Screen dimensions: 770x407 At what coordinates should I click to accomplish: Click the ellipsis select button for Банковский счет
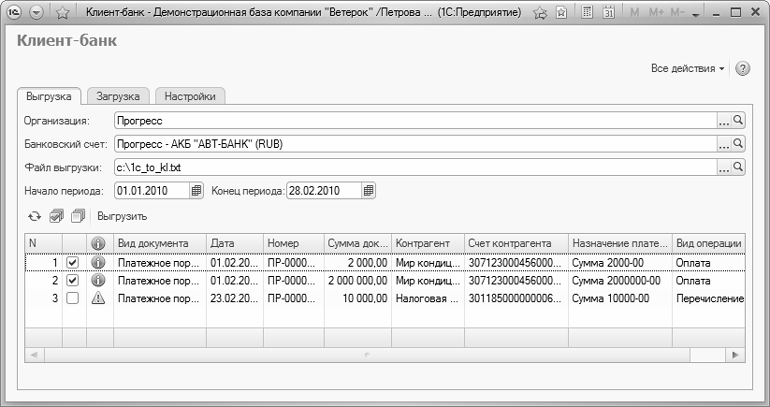(724, 144)
